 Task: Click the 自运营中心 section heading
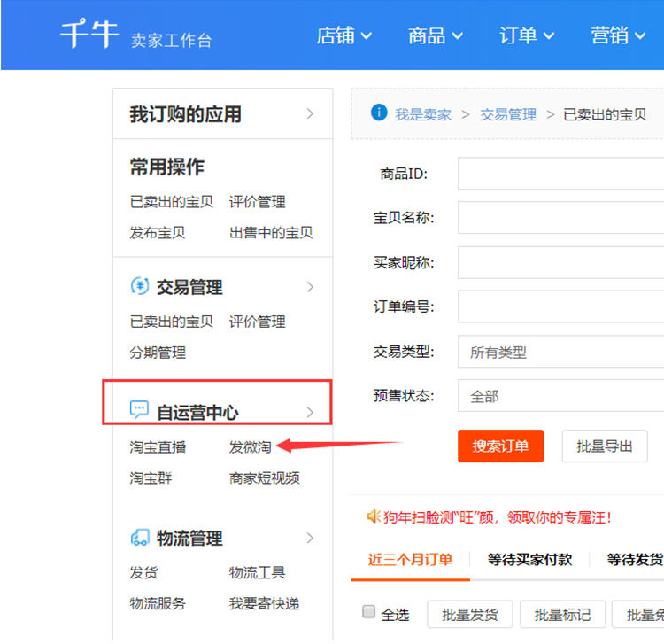click(197, 413)
